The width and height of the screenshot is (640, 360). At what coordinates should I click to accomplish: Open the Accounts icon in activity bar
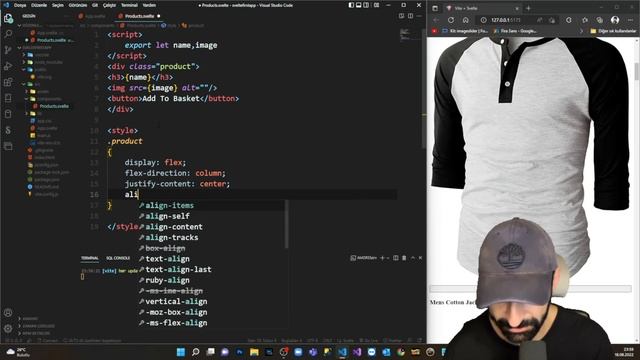pyautogui.click(x=8, y=313)
